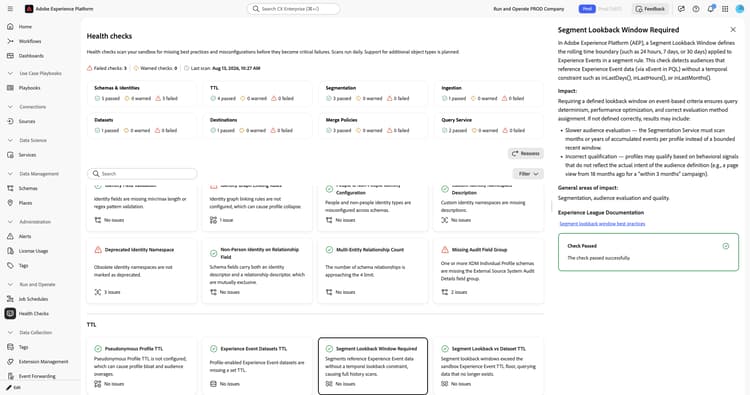Image resolution: width=750 pixels, height=395 pixels.
Task: Open the help question-mark icon
Action: click(x=696, y=9)
